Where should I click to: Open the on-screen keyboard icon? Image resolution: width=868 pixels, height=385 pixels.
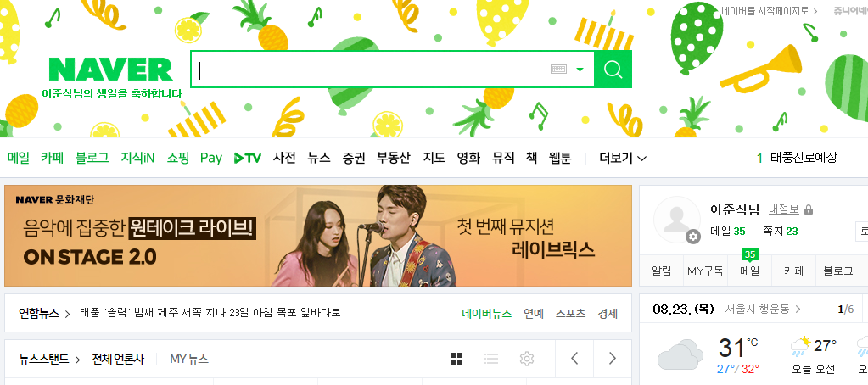point(558,70)
